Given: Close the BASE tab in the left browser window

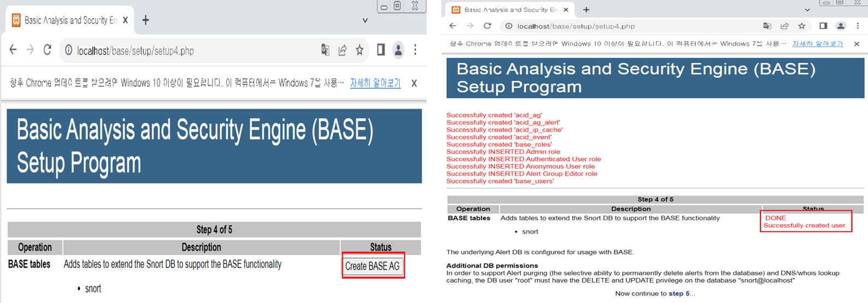Looking at the screenshot, I should (125, 20).
